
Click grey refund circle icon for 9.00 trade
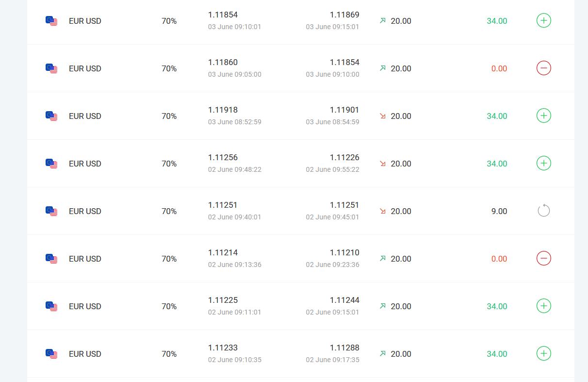point(544,211)
